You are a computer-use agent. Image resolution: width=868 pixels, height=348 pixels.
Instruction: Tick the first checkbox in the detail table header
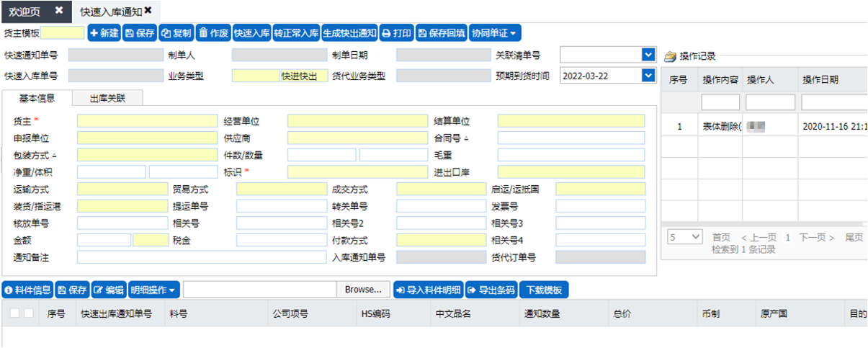[x=14, y=313]
